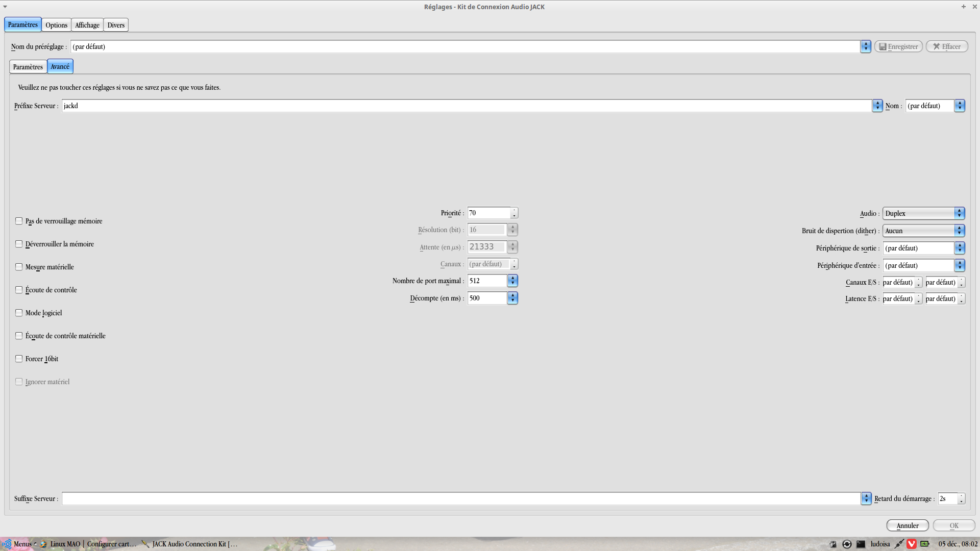Screen dimensions: 980x551
Task: Enable Pas de verrouillage mémoire checkbox
Action: [19, 221]
